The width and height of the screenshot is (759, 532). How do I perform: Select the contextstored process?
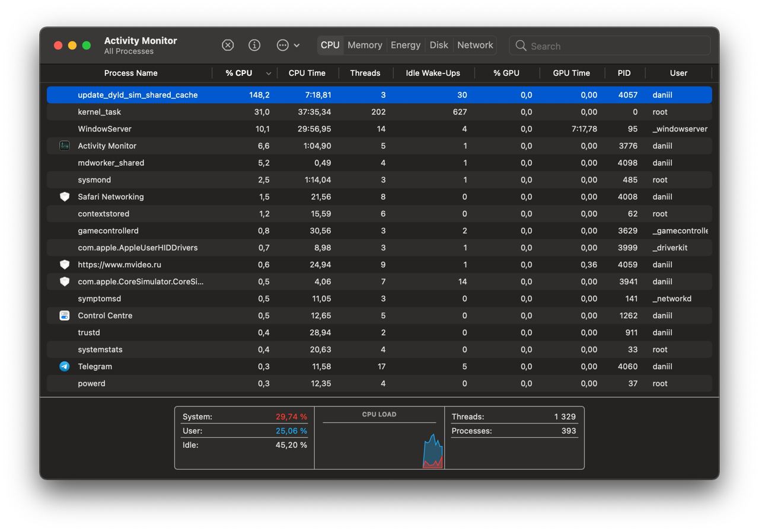[379, 214]
